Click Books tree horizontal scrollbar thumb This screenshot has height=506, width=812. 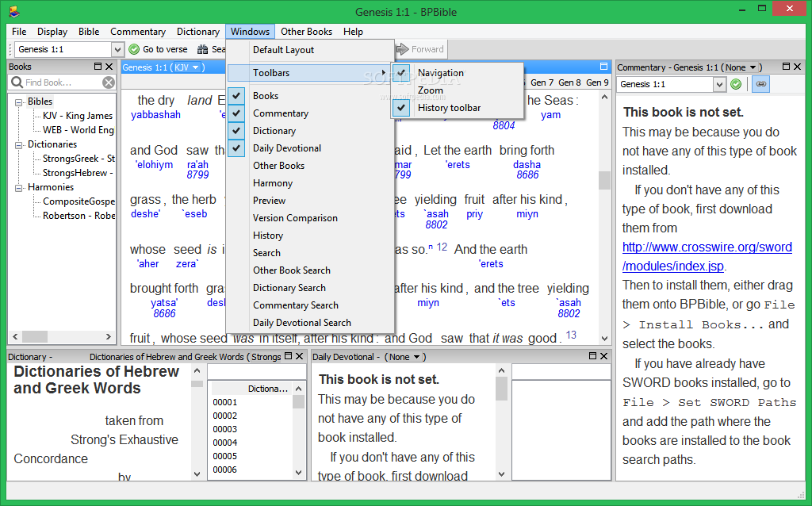point(35,336)
